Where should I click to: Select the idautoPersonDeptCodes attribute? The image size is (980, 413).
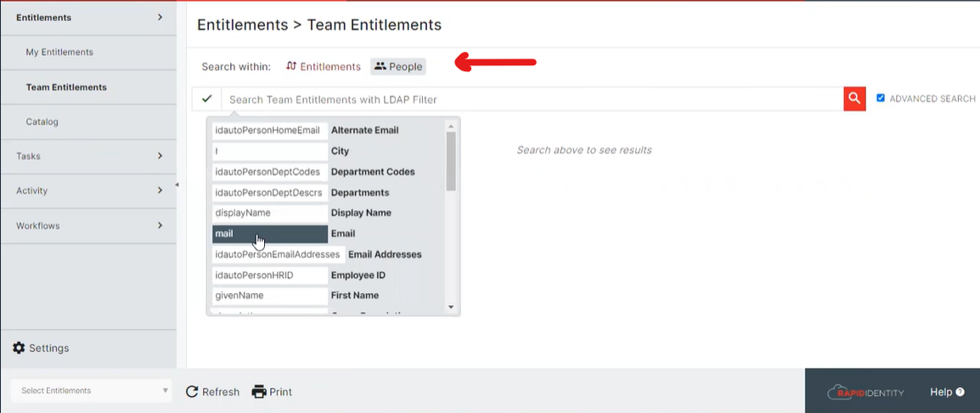[270, 172]
